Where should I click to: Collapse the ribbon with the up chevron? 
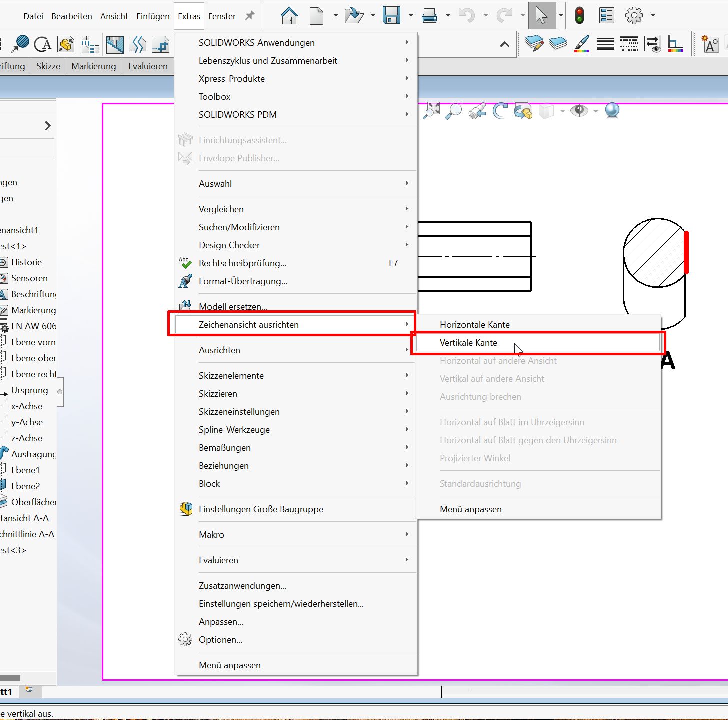pos(505,44)
